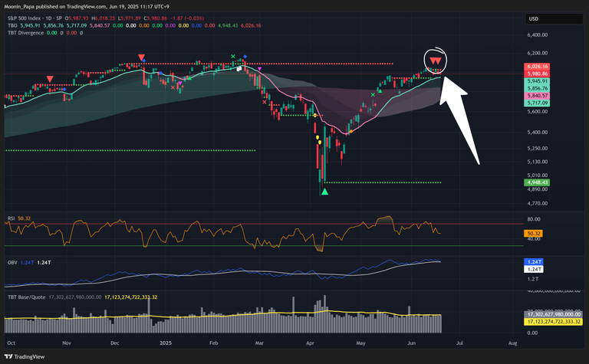Select the orange diamond on the pink line
The width and height of the screenshot is (589, 364).
[350, 132]
